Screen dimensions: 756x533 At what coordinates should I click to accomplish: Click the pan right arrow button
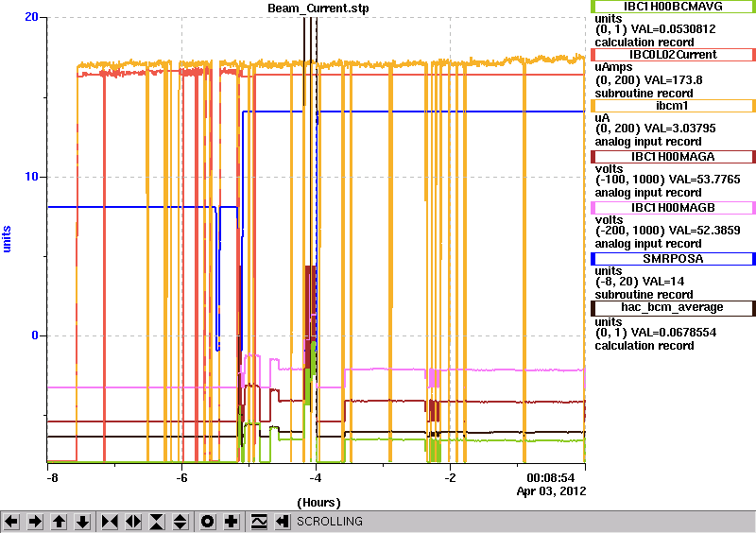[35, 522]
